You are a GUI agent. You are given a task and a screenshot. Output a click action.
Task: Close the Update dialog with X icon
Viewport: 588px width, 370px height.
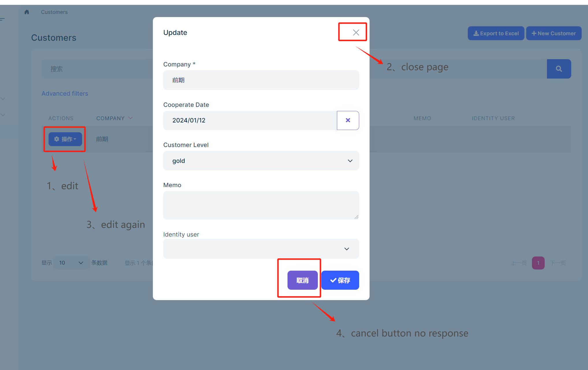(x=356, y=33)
